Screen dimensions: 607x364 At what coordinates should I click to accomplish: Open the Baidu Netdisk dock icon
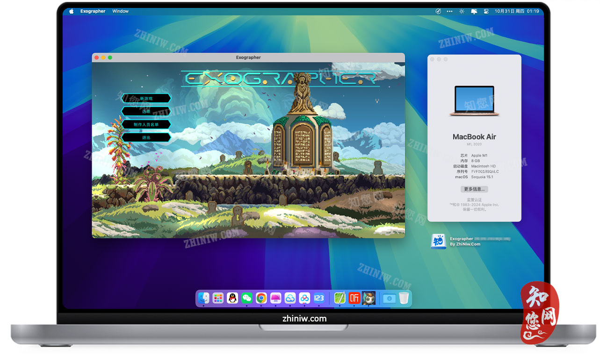click(x=305, y=298)
